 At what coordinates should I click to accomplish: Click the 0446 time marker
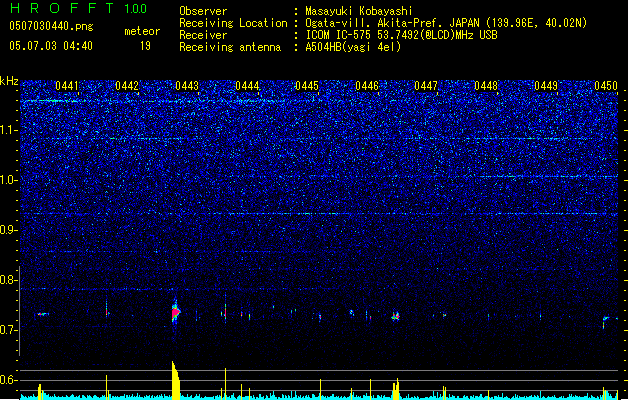[x=367, y=86]
